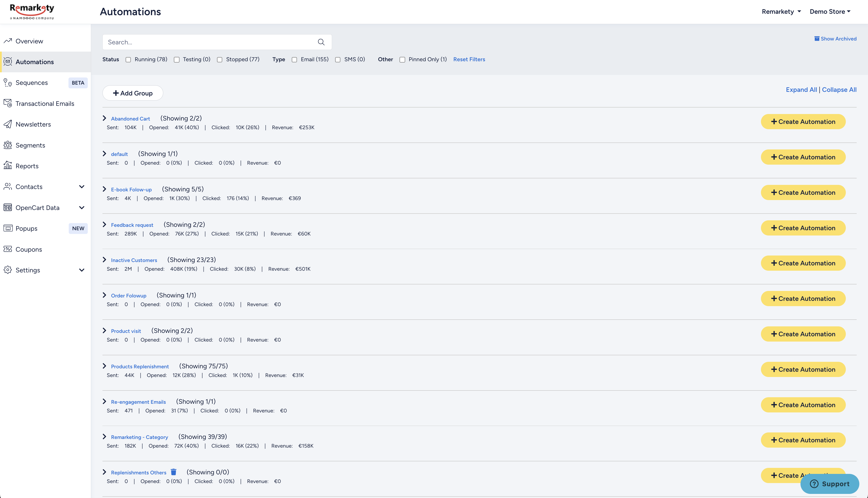
Task: Click the Show Archived link
Action: pos(835,39)
